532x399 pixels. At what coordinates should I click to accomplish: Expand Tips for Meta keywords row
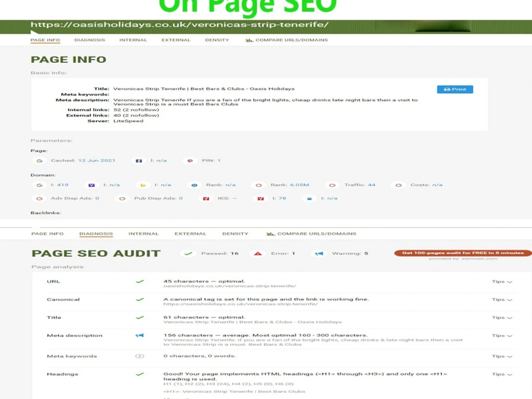click(502, 356)
